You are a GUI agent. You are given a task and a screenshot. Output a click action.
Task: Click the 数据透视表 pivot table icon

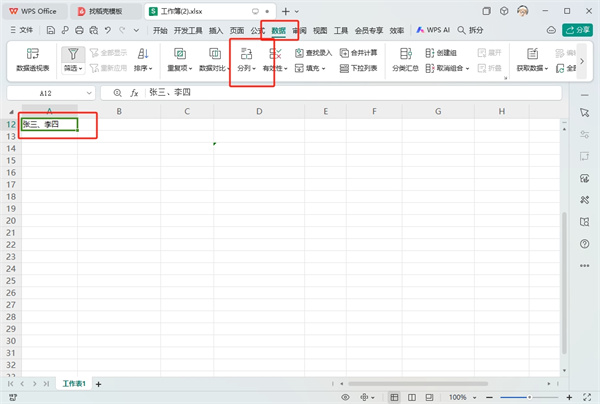[32, 57]
